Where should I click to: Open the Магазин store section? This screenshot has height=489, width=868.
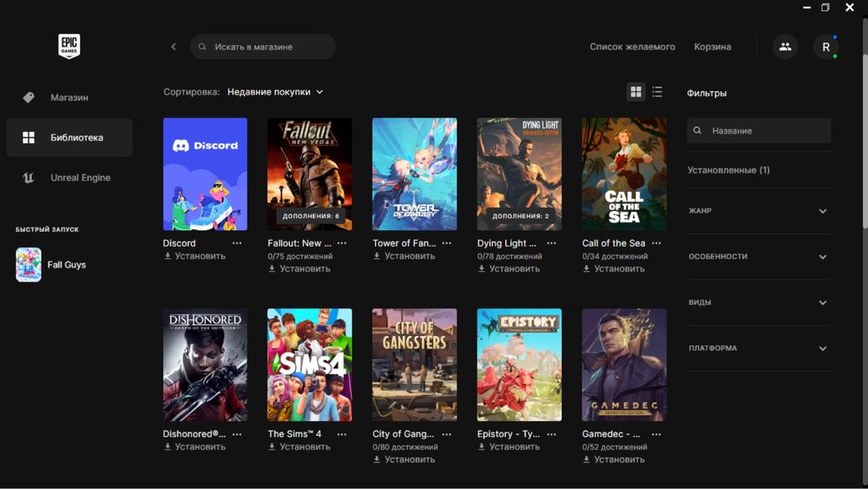tap(69, 97)
